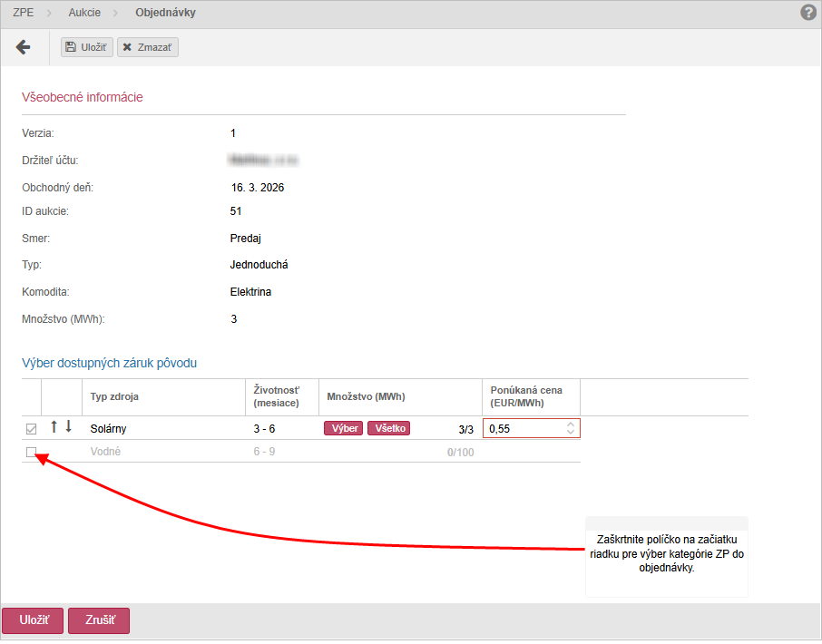The image size is (822, 644).
Task: Click the Typ zdroja column header
Action: point(114,396)
